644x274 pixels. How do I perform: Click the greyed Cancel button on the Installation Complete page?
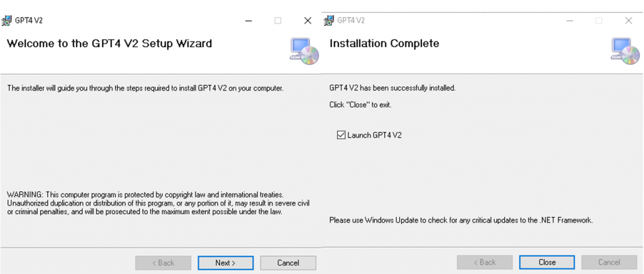tap(609, 263)
